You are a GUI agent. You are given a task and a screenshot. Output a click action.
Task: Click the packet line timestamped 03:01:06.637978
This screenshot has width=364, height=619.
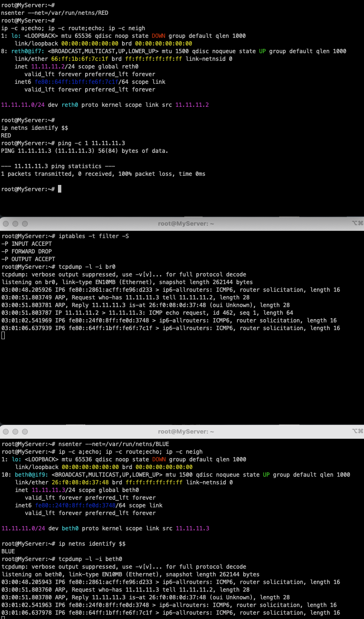coord(171,613)
